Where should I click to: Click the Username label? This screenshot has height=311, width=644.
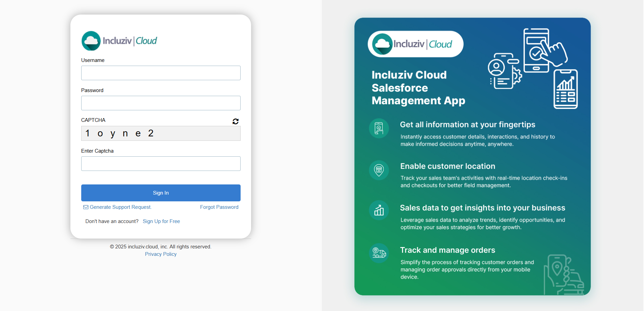[93, 60]
